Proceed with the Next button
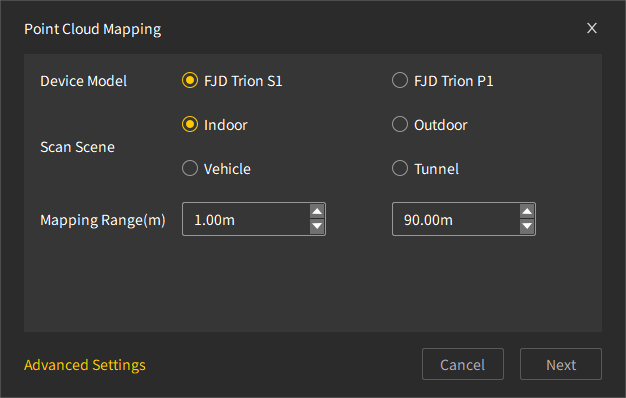 point(561,364)
